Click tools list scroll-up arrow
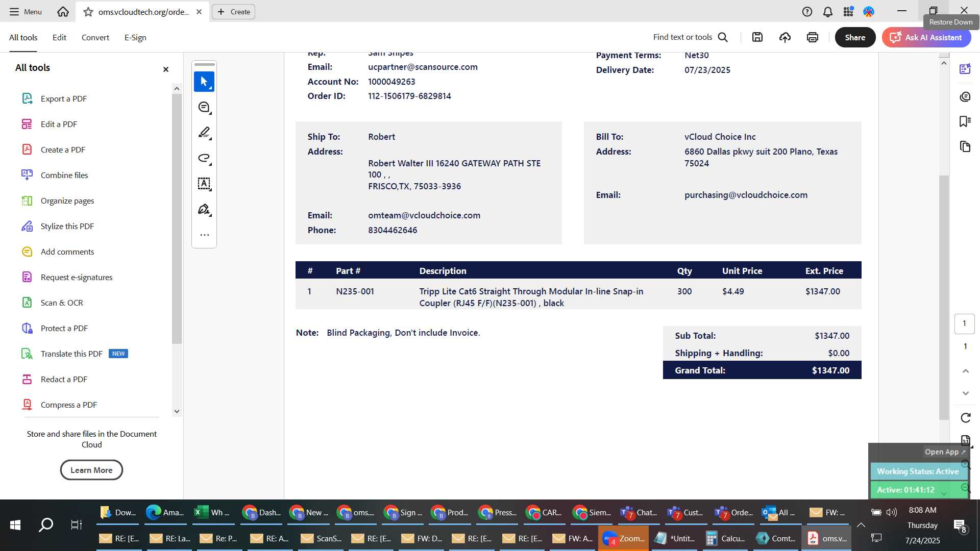This screenshot has height=551, width=980. point(177,88)
